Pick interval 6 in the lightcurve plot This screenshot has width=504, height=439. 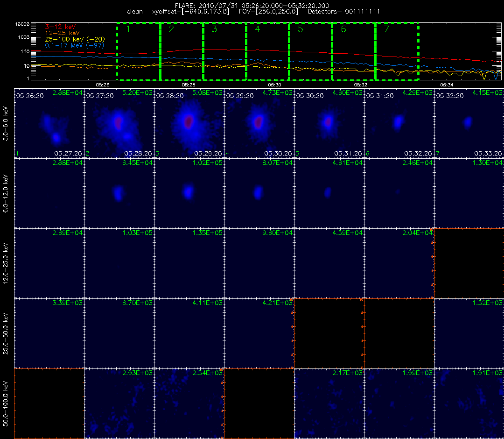354,51
